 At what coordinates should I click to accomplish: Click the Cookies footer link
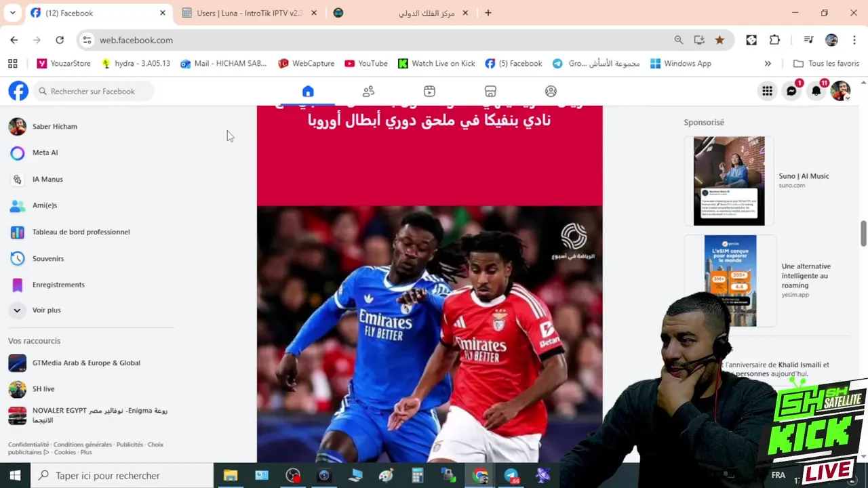[x=65, y=452]
